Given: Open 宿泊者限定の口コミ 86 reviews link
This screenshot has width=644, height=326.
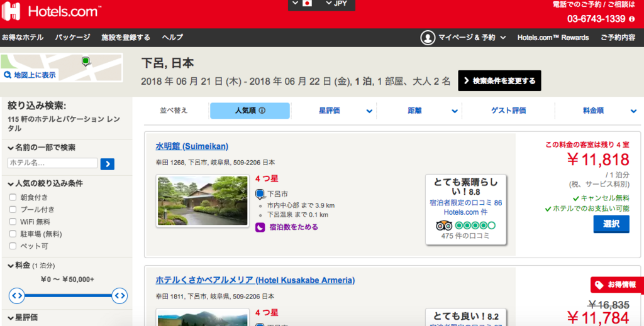Looking at the screenshot, I should tap(466, 207).
